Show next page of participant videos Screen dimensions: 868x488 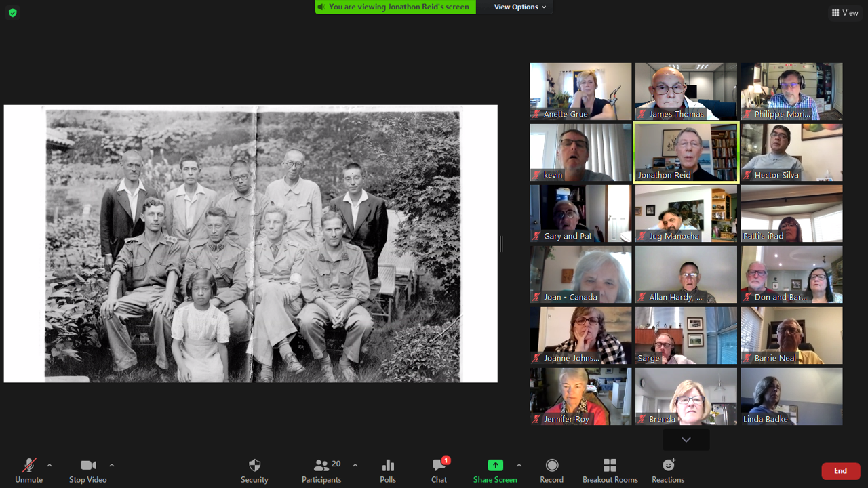click(686, 440)
